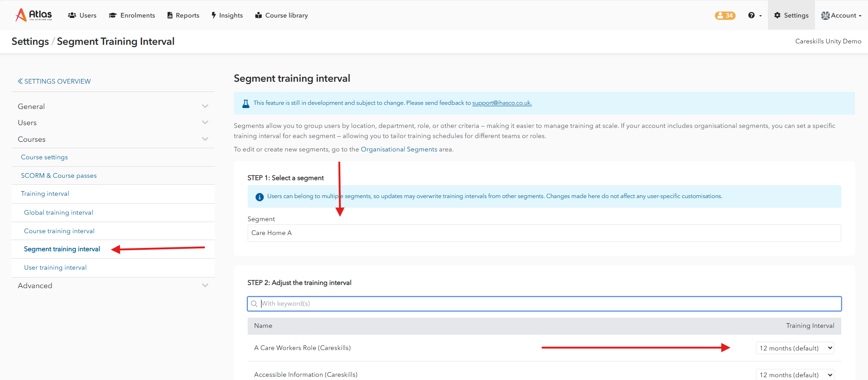The image size is (868, 380).
Task: Click the Segment training interval heading
Action: tap(292, 78)
